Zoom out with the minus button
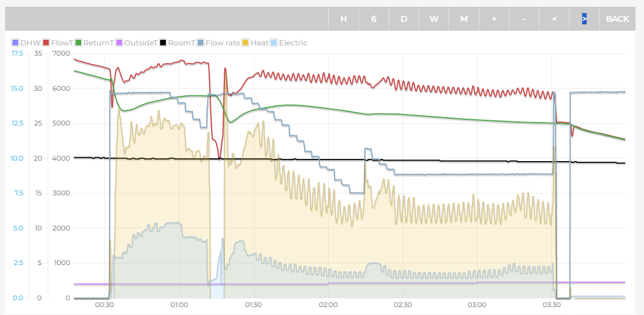This screenshot has width=644, height=315. (x=524, y=19)
